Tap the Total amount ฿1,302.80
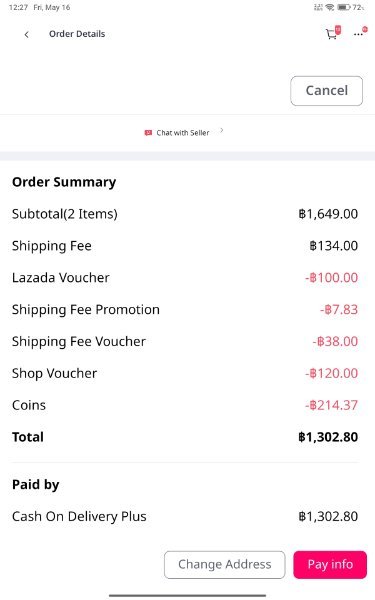The width and height of the screenshot is (375, 600). (x=328, y=437)
